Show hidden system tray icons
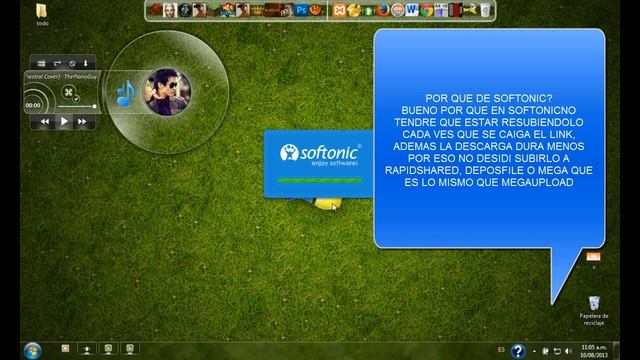Viewport: 640px width, 360px height. 534,351
